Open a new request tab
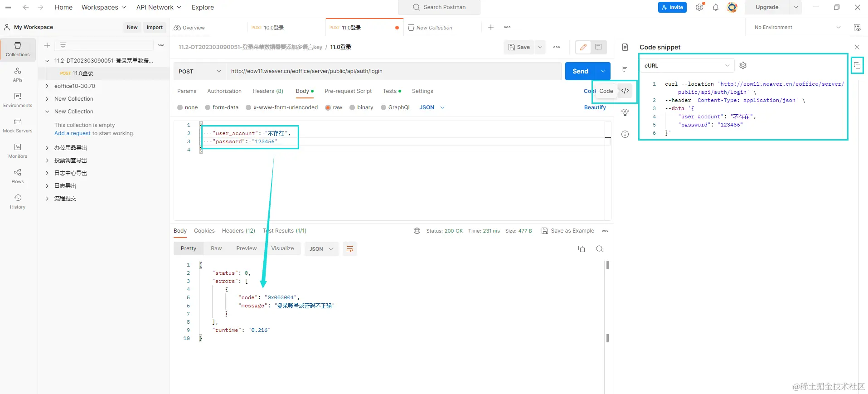This screenshot has width=868, height=394. coord(491,27)
